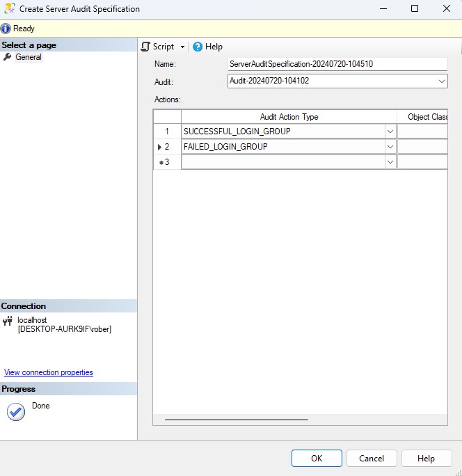Open FAILED_LOGIN_GROUP action type dropdown
This screenshot has width=462, height=476.
coord(390,147)
